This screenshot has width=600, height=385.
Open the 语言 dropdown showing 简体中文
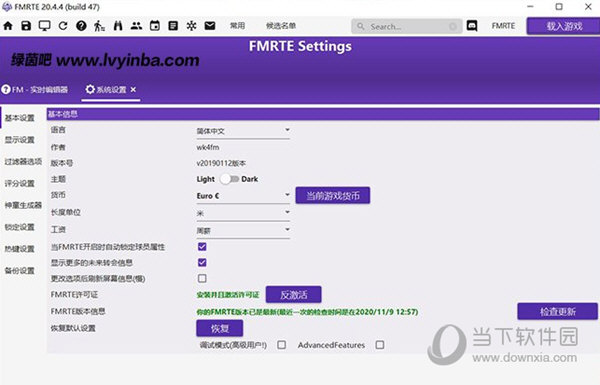pos(243,131)
